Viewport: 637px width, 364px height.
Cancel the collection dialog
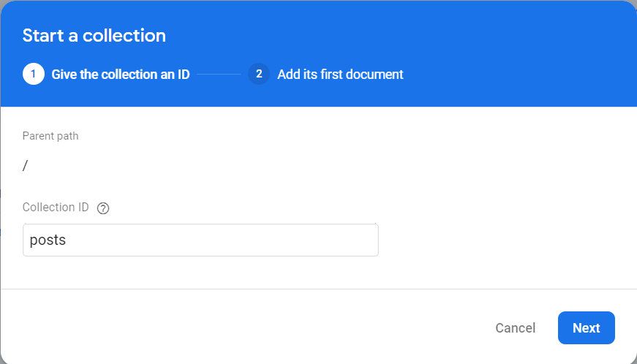click(515, 328)
